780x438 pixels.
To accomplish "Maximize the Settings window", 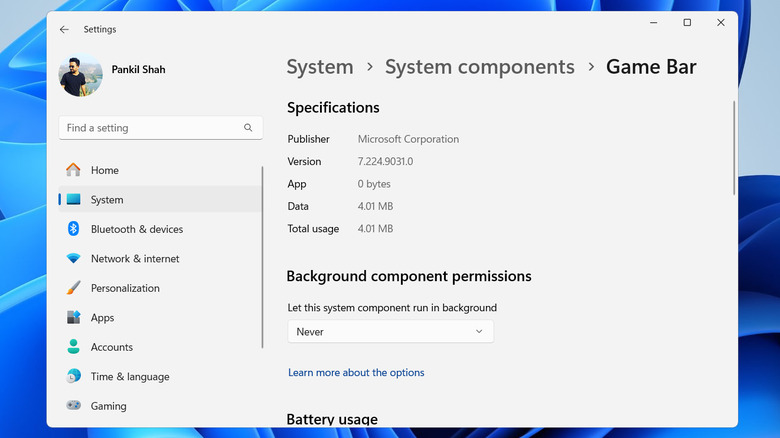I will (x=687, y=23).
